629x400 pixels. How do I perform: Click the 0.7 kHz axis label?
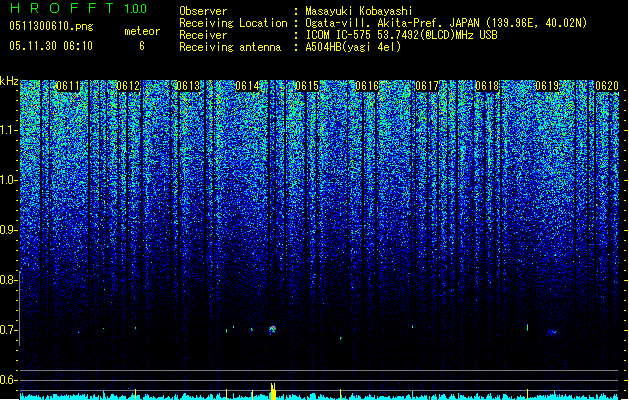point(8,330)
